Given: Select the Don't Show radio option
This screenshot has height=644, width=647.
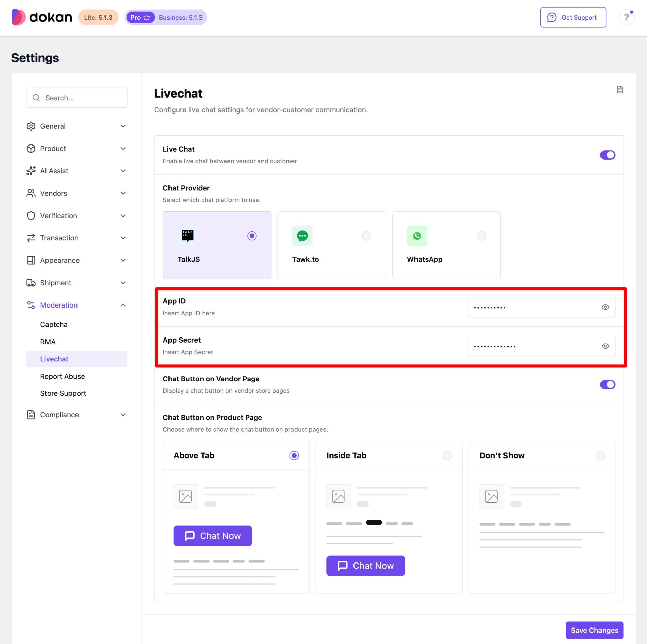Looking at the screenshot, I should coord(600,455).
